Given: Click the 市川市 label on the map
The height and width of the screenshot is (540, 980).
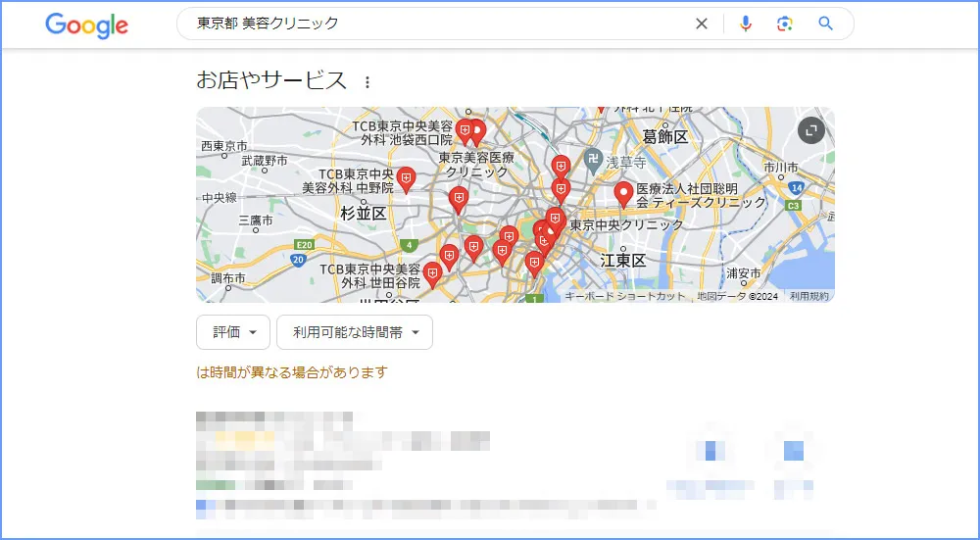Looking at the screenshot, I should tap(781, 168).
